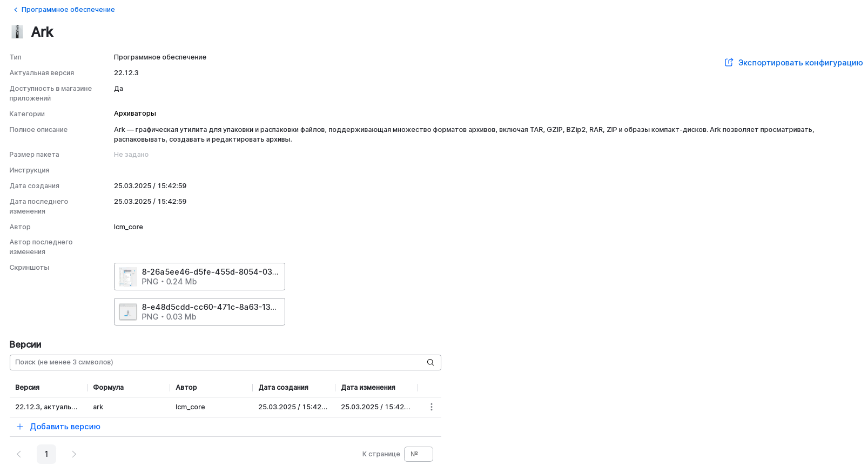Click the К странице page number input
868x472 pixels.
pos(418,454)
